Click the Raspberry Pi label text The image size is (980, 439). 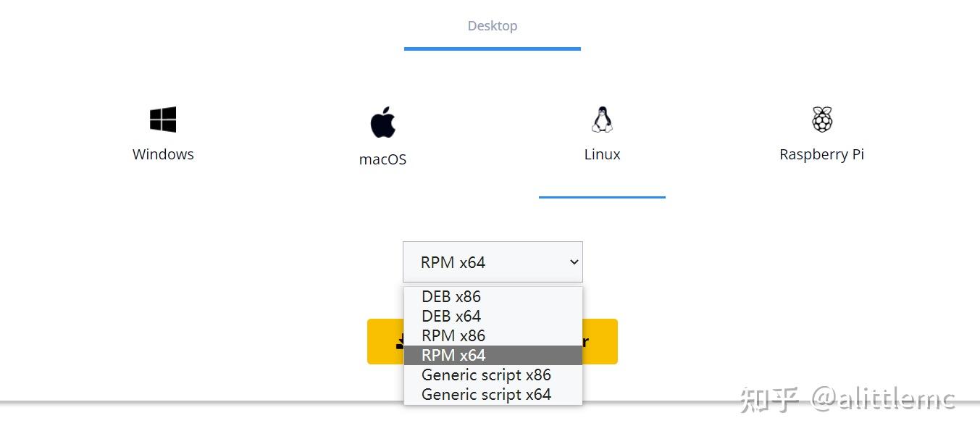click(821, 154)
